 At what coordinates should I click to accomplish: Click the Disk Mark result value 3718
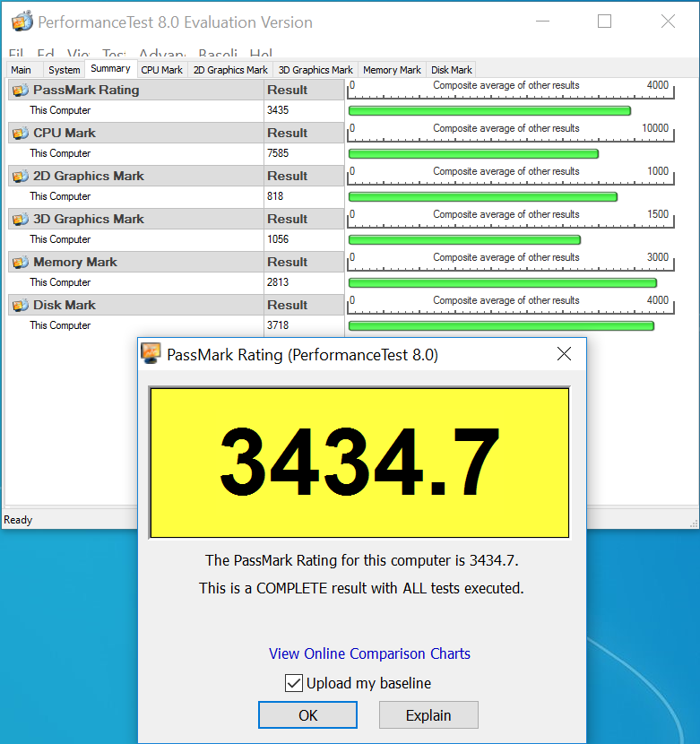pyautogui.click(x=278, y=325)
